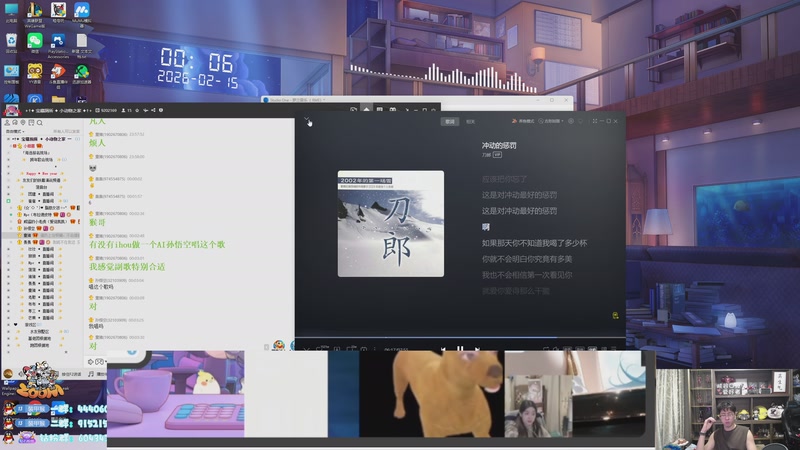Launch League of Legends WeGame desktop shortcut
Image resolution: width=800 pixels, height=450 pixels.
(34, 14)
